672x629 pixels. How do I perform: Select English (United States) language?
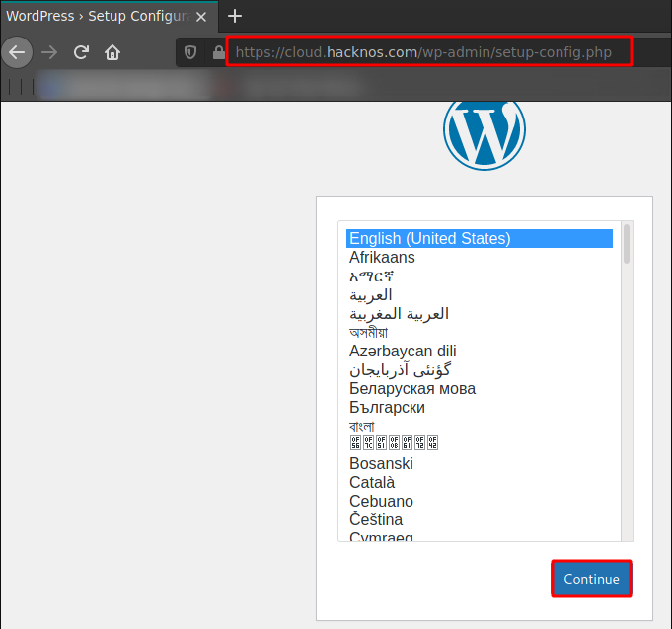tap(480, 238)
